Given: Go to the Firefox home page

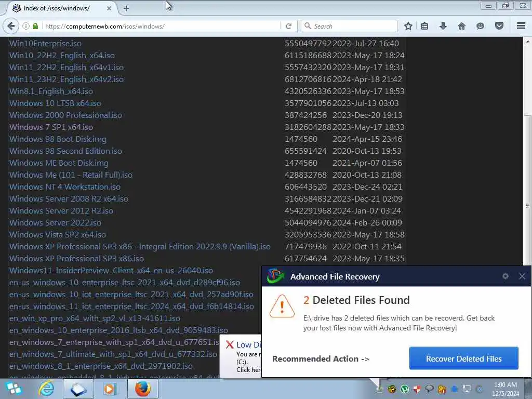Looking at the screenshot, I should (462, 26).
